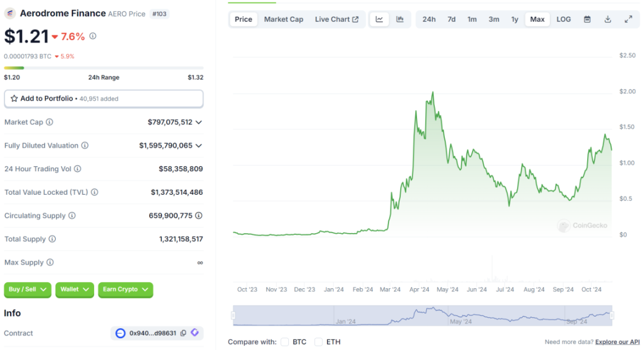The image size is (644, 350).
Task: Open the Buy / Sell dropdown
Action: pos(27,289)
